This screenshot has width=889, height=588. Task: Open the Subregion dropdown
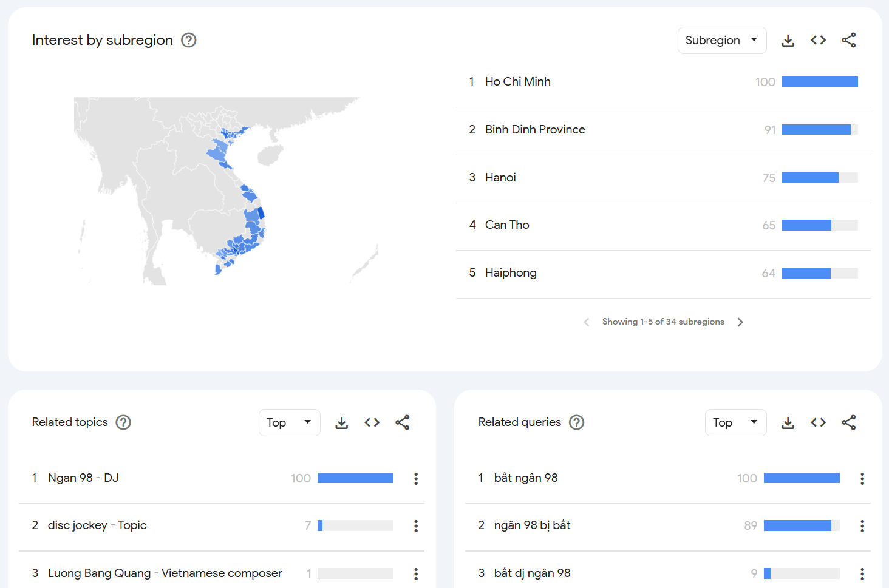721,41
